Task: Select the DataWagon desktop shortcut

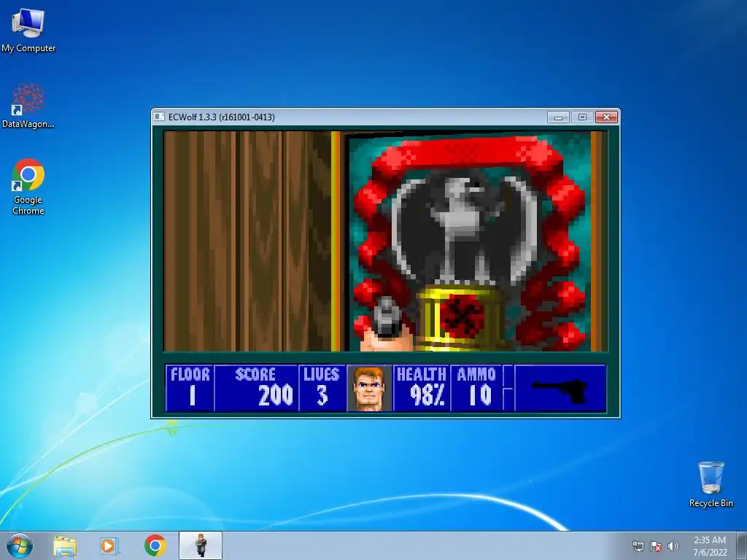Action: tap(28, 106)
